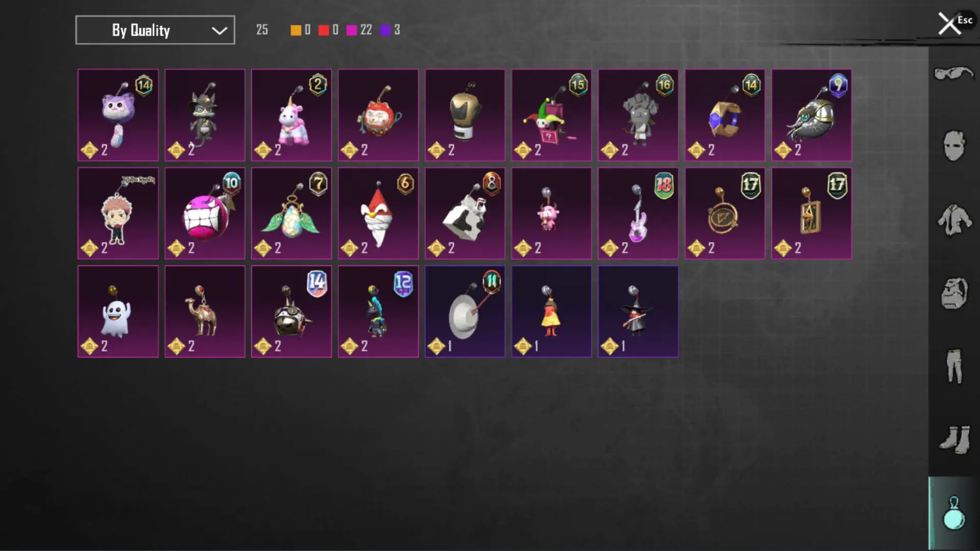Filter by pink quality count 22
Screen dimensions: 980x551
point(359,30)
